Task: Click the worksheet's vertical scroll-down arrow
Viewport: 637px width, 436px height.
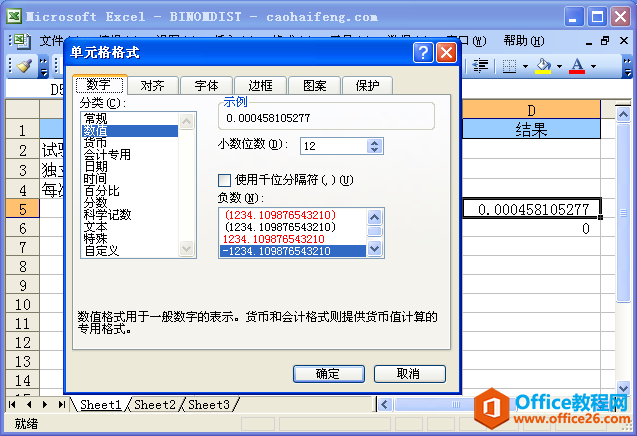Action: click(x=623, y=387)
